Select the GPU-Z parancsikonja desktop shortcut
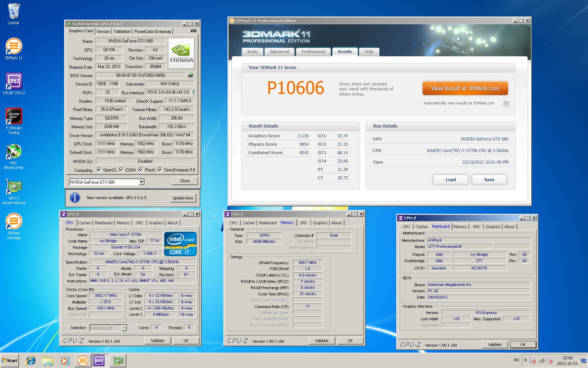Screen dimensions: 588x368 point(14,191)
